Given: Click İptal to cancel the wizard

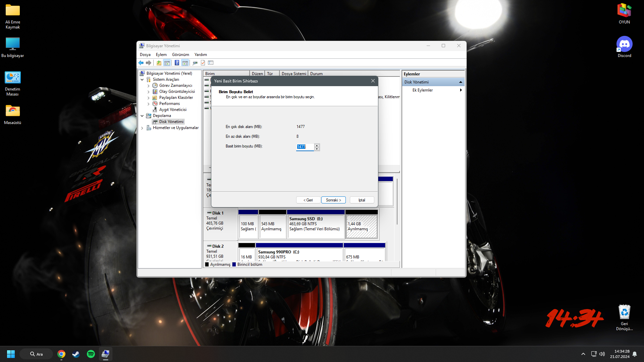Looking at the screenshot, I should [x=362, y=200].
